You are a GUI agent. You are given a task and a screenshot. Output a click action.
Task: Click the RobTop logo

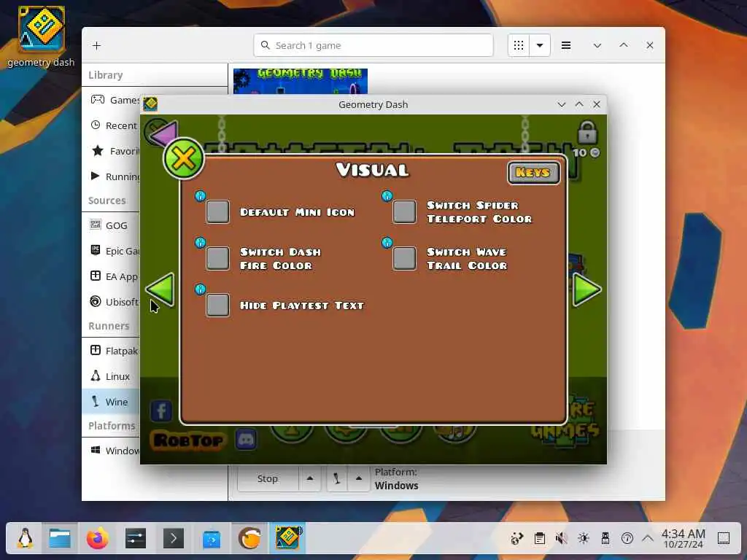tap(189, 440)
